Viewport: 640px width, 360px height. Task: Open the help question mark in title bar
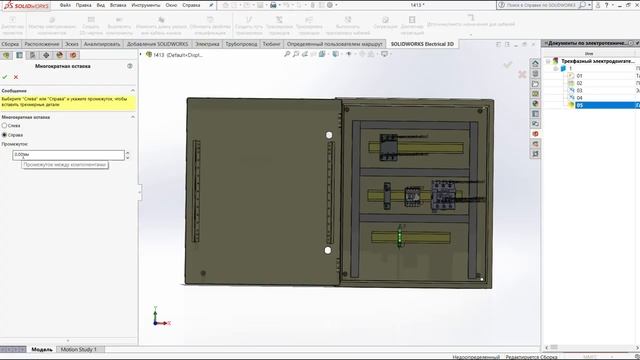pyautogui.click(x=607, y=5)
